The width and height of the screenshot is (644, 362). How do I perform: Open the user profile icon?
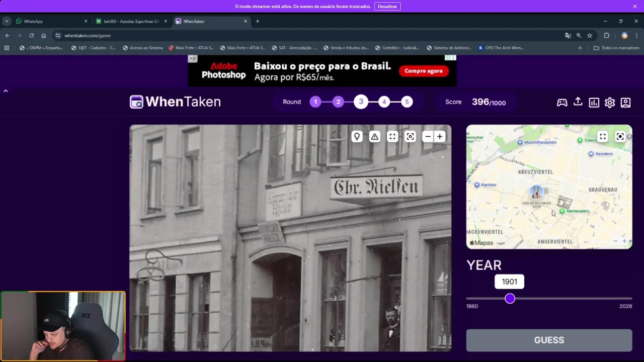click(625, 102)
